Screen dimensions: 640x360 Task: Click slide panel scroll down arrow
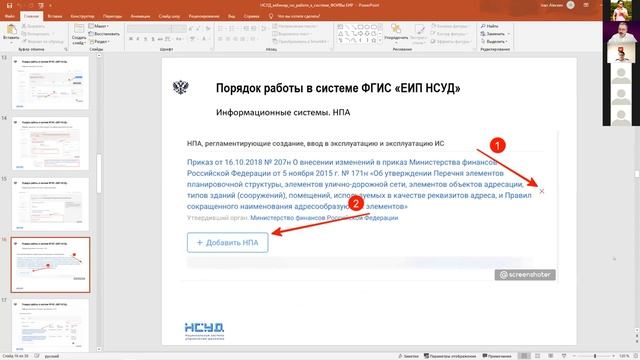99,349
